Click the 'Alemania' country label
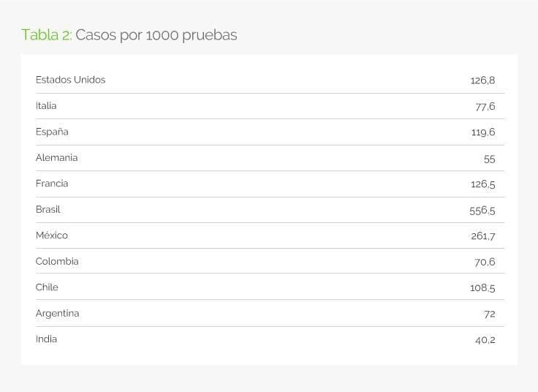Image resolution: width=538 pixels, height=392 pixels. click(x=56, y=157)
